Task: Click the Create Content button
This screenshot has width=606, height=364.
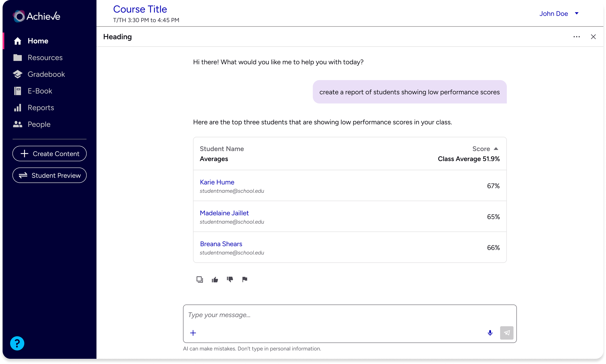Action: pyautogui.click(x=49, y=154)
